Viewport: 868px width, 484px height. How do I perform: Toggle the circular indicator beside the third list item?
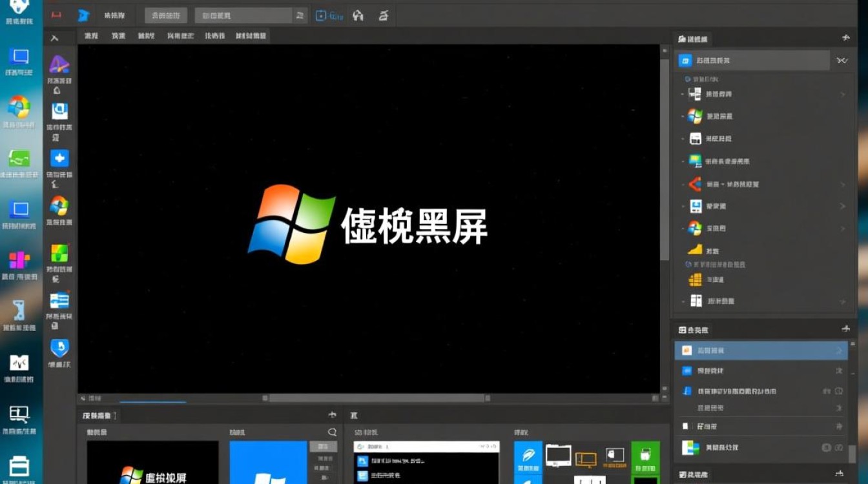click(838, 391)
